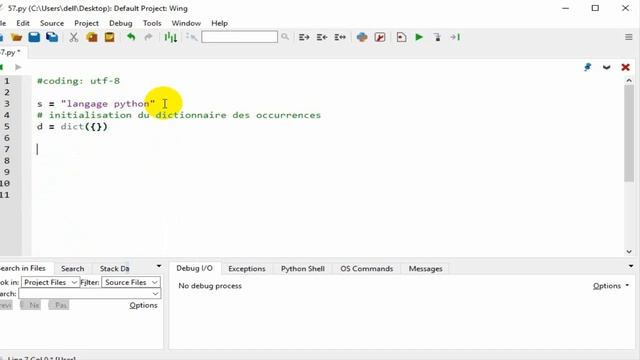This screenshot has height=360, width=640.
Task: Open the bottom-right panel menu arrow
Action: click(631, 266)
